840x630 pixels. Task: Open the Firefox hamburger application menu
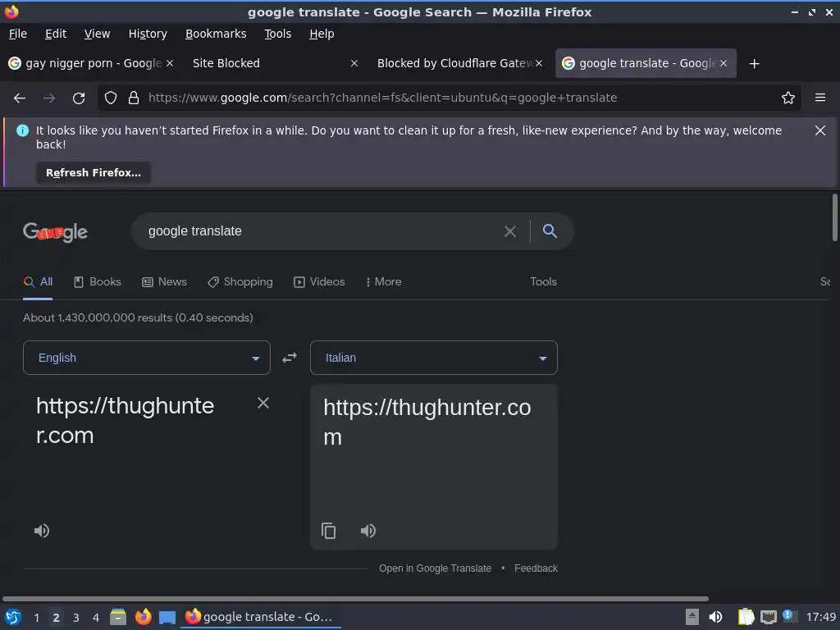point(820,98)
